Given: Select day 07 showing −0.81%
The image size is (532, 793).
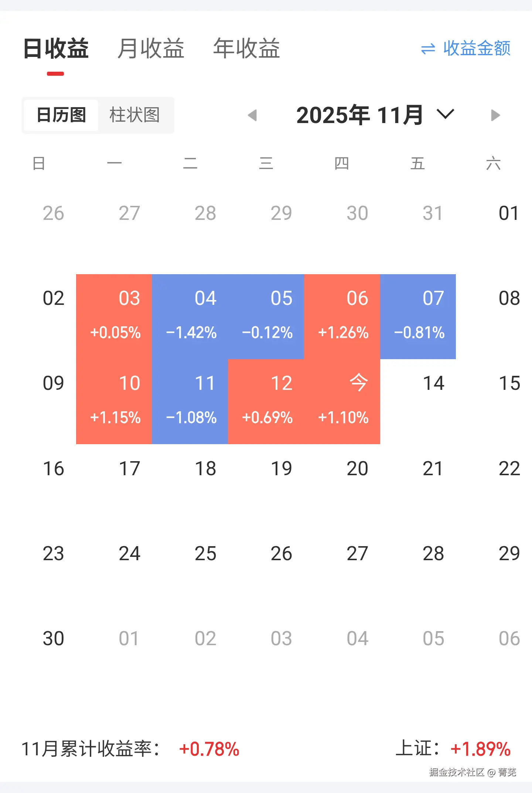Looking at the screenshot, I should point(418,316).
